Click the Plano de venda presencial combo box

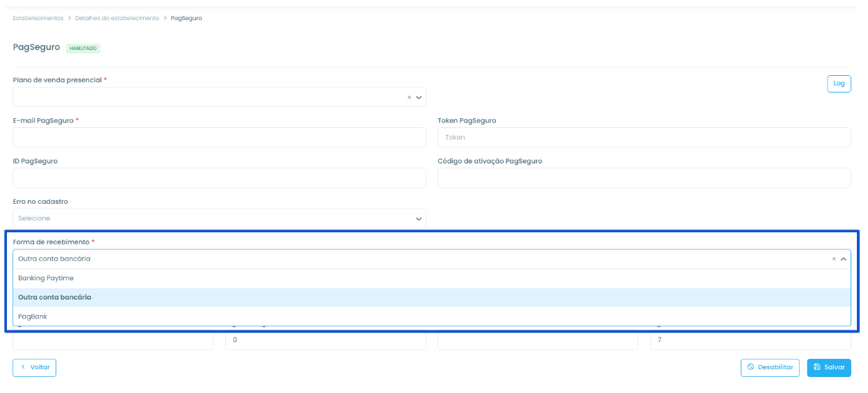click(x=220, y=97)
